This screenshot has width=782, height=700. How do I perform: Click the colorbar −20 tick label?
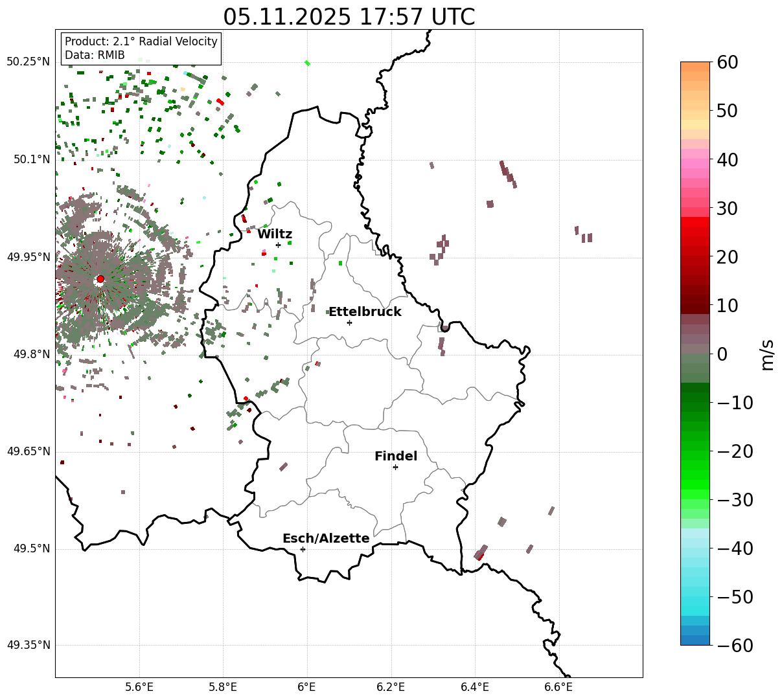click(x=735, y=451)
